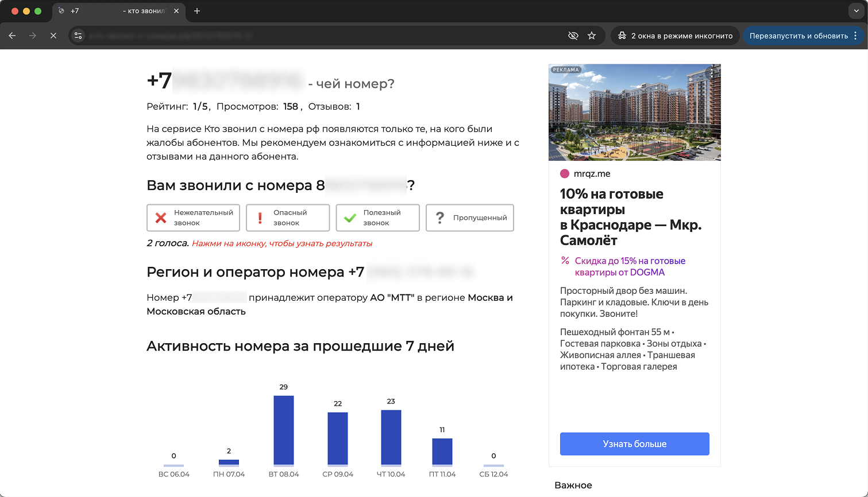Click the green checkmark useful call icon

coord(350,218)
